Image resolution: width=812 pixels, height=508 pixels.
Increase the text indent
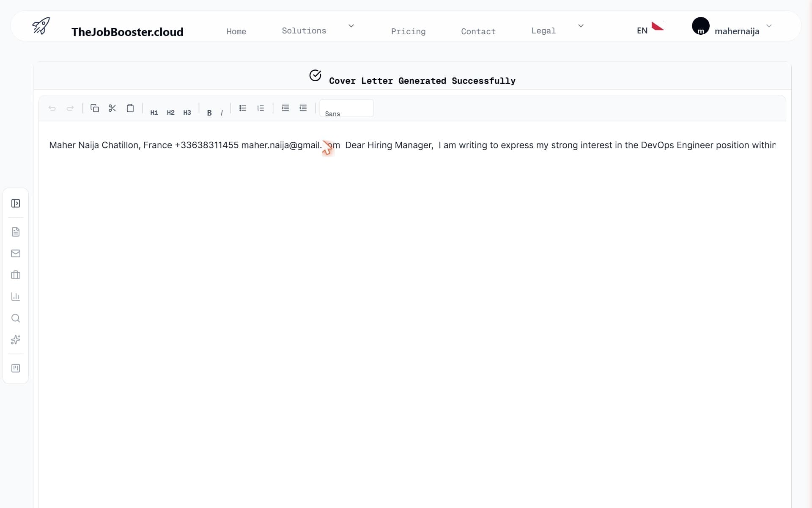pos(285,108)
